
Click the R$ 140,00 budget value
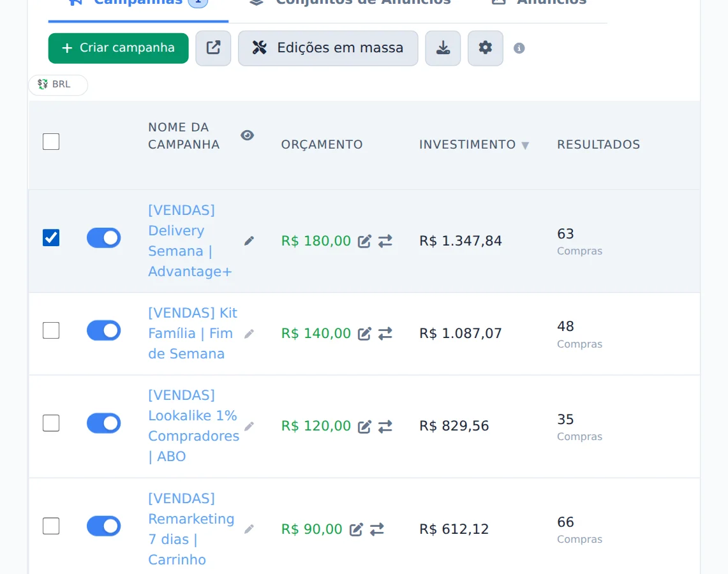(x=316, y=333)
